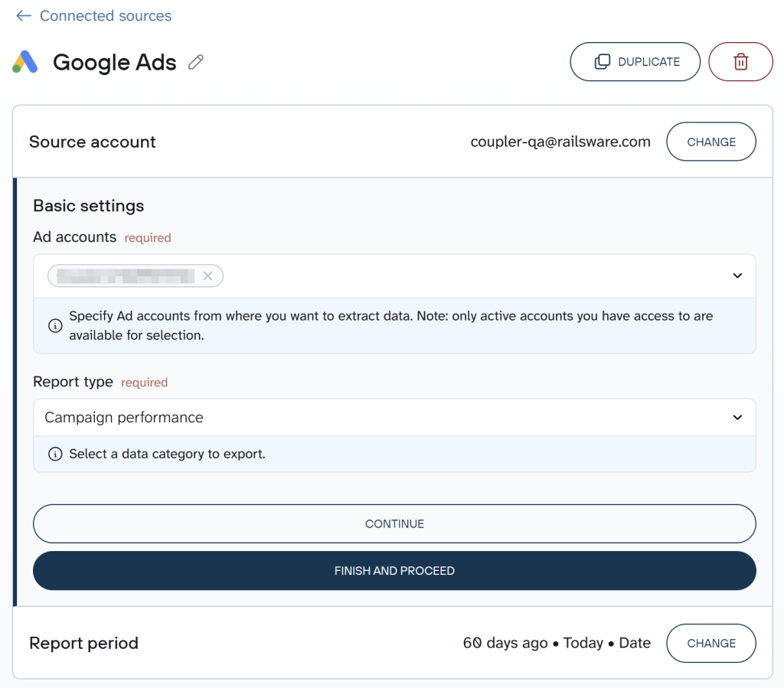Follow the Connected sources link

coord(105,15)
